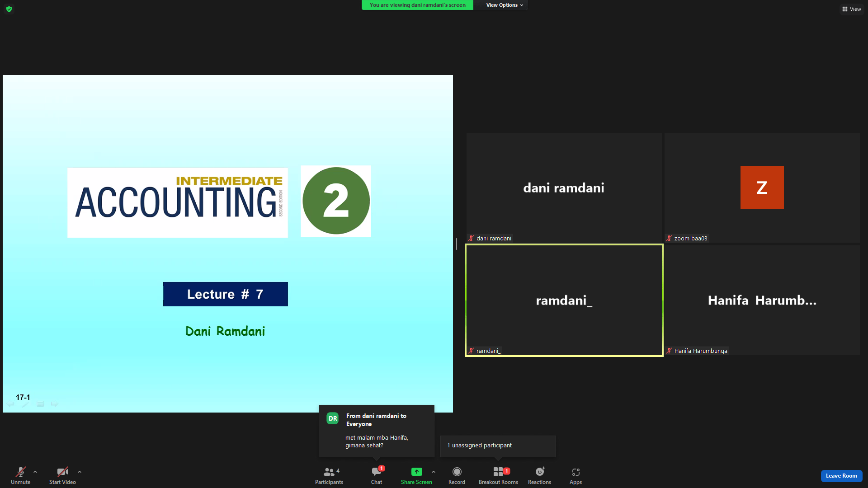The image size is (868, 488).
Task: Click the orange Z avatar
Action: pyautogui.click(x=762, y=188)
